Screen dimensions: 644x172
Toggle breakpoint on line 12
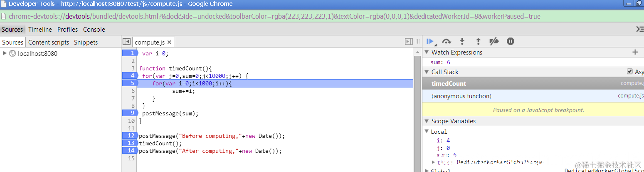pyautogui.click(x=130, y=135)
